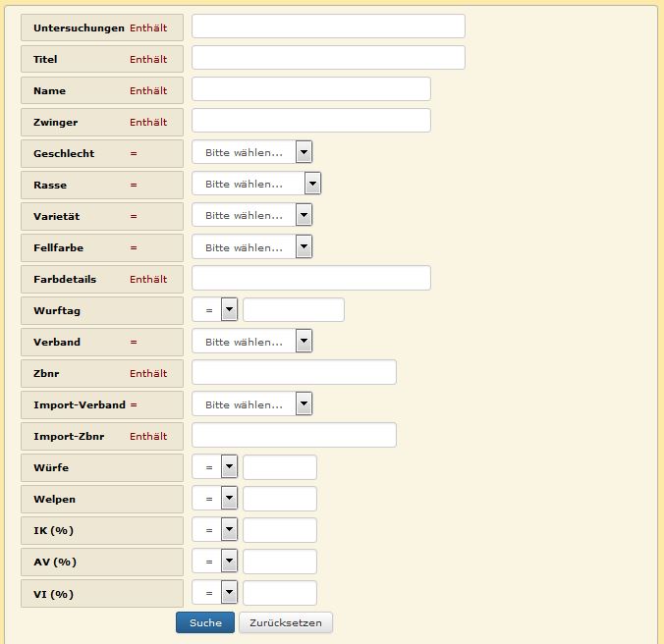Click the Wurftag date input field
The height and width of the screenshot is (644, 664).
(294, 310)
